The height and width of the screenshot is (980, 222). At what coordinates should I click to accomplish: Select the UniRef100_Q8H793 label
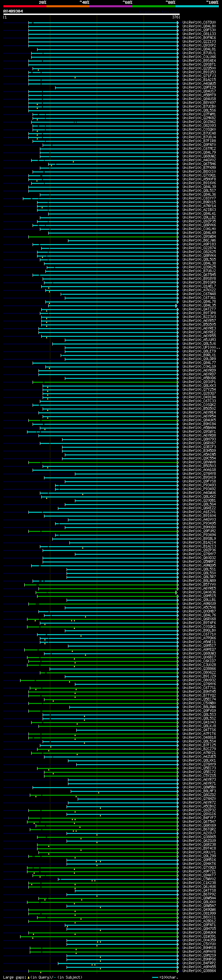[x=199, y=439]
